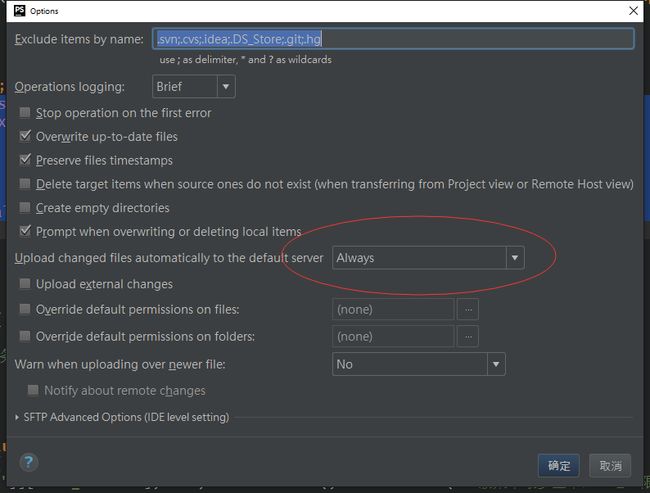650x493 pixels.
Task: Open the help question mark icon
Action: pyautogui.click(x=29, y=462)
